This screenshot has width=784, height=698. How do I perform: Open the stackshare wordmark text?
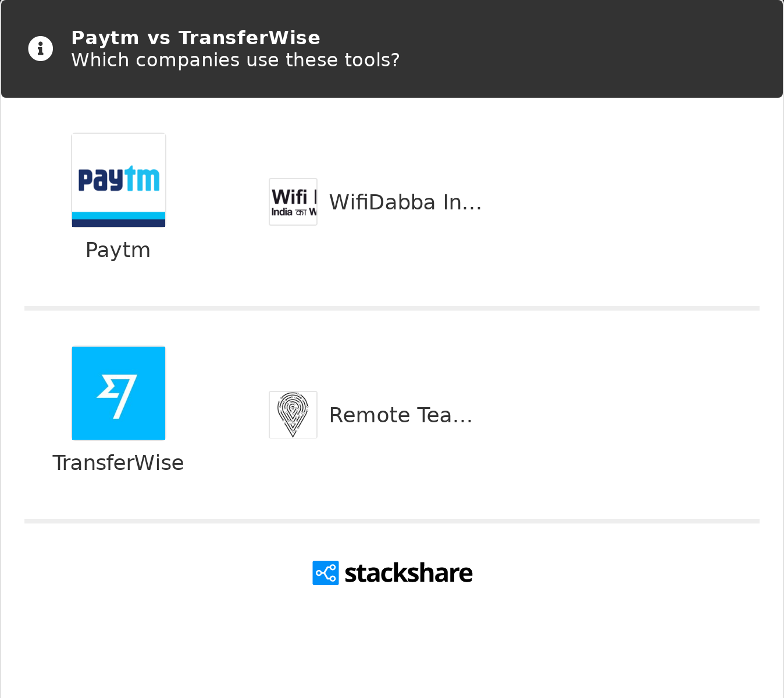coord(408,573)
